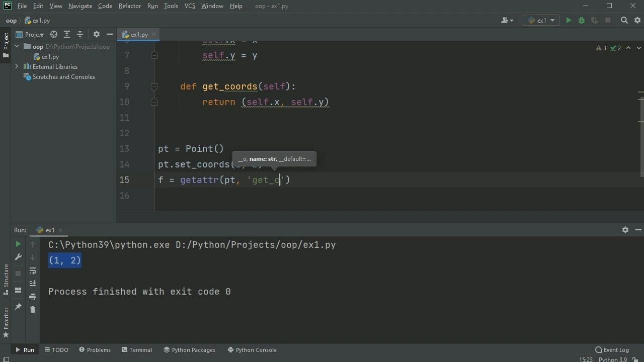Open the Project view selector dropdown
The image size is (644, 362).
point(30,35)
